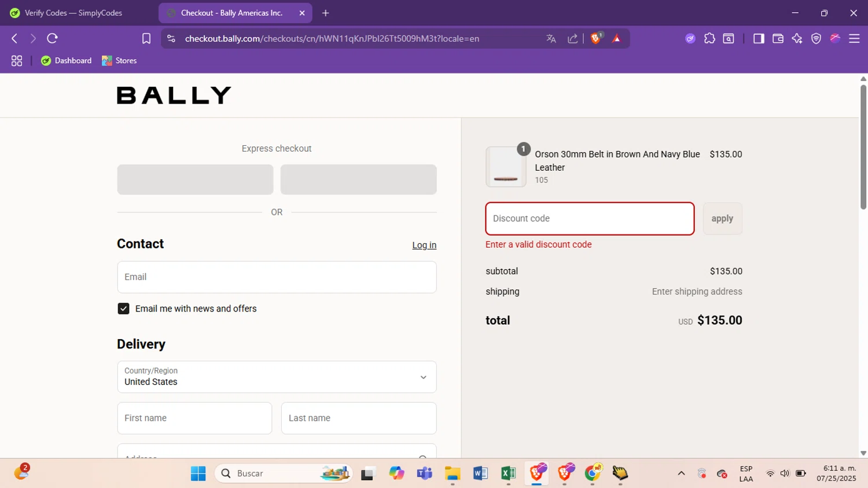Click the Orson belt product thumbnail

click(506, 167)
